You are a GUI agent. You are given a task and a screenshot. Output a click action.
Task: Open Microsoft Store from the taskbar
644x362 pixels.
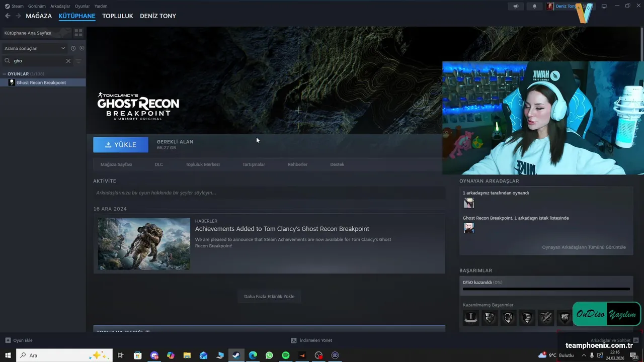point(137,355)
